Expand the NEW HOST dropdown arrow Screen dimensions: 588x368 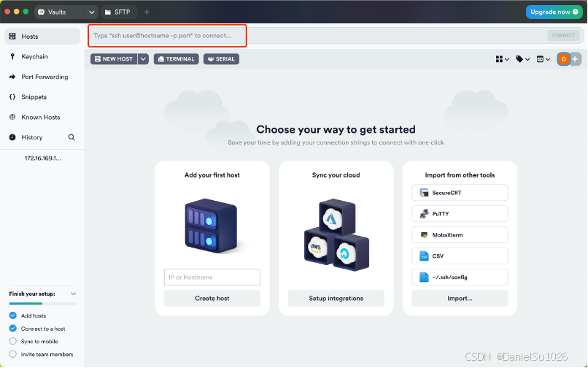tap(143, 59)
